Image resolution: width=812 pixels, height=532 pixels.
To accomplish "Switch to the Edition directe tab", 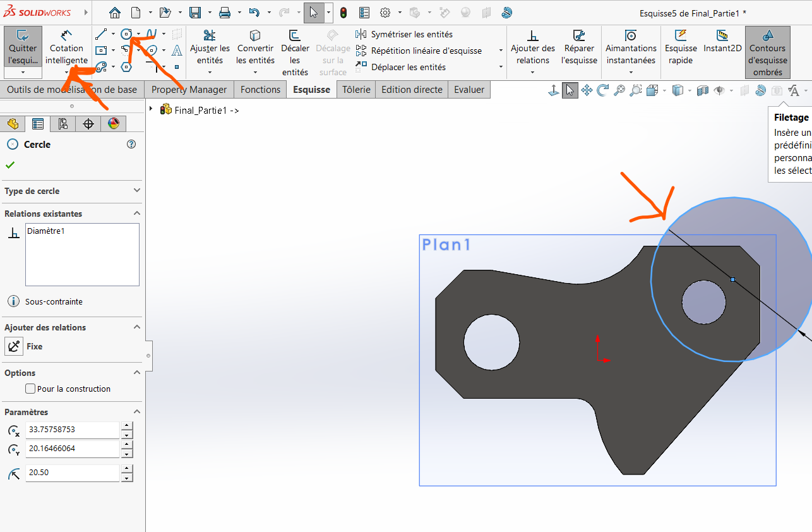I will coord(412,90).
